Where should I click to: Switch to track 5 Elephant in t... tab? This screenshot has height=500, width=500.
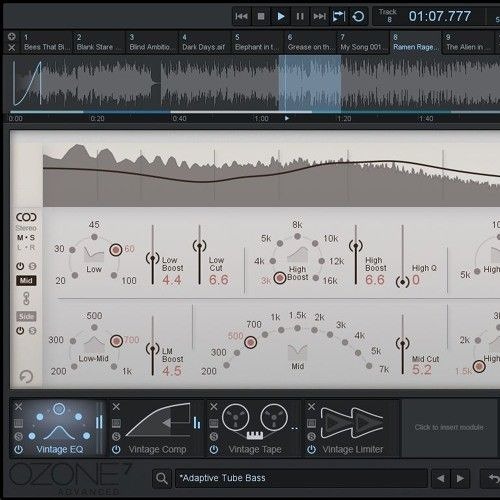click(257, 42)
